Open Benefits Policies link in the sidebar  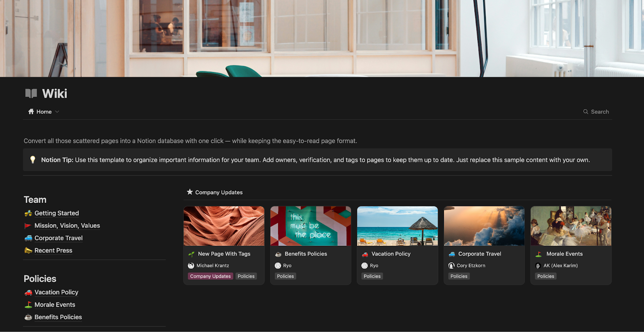pos(58,317)
